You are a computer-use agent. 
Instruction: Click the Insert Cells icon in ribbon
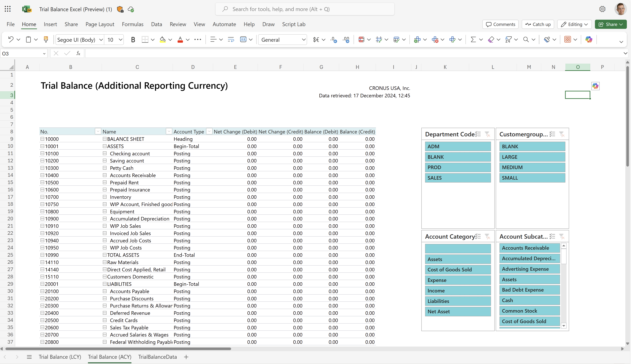click(416, 39)
